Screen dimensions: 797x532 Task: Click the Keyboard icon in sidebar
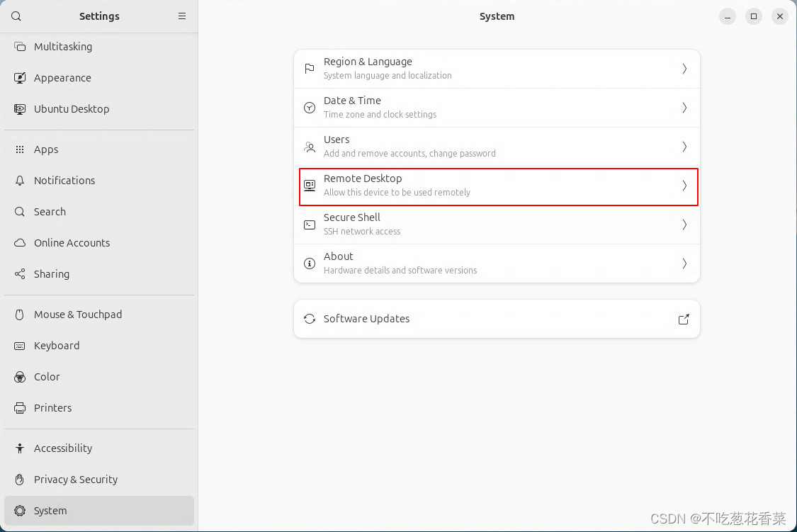pyautogui.click(x=20, y=346)
